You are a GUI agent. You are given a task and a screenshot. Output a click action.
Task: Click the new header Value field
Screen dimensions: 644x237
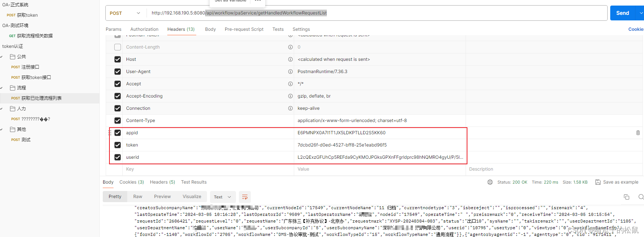(380, 169)
